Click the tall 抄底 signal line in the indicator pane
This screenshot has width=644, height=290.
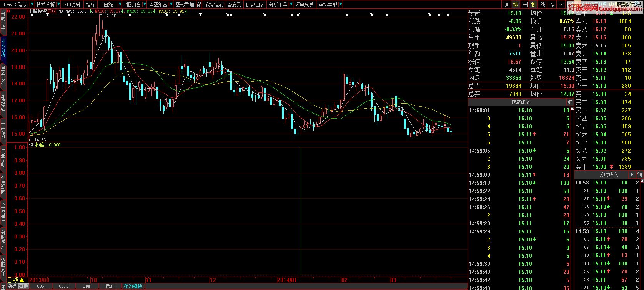coord(301,211)
